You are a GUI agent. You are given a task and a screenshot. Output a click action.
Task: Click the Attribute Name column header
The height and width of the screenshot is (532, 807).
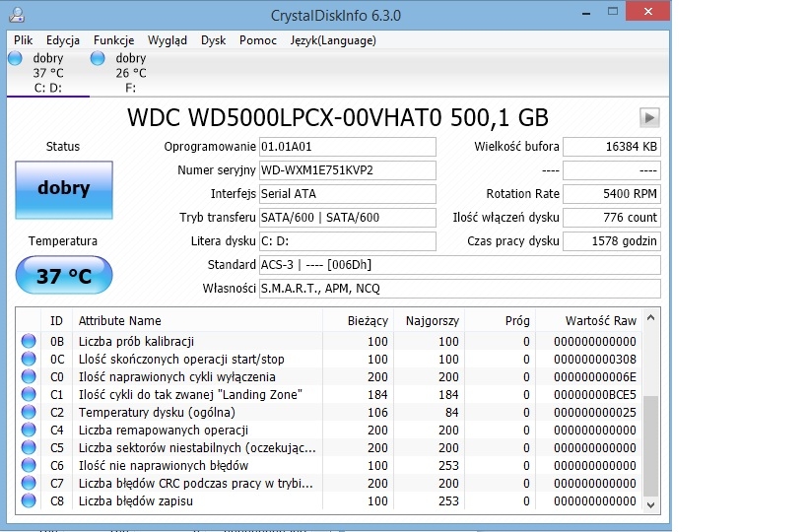tap(197, 320)
